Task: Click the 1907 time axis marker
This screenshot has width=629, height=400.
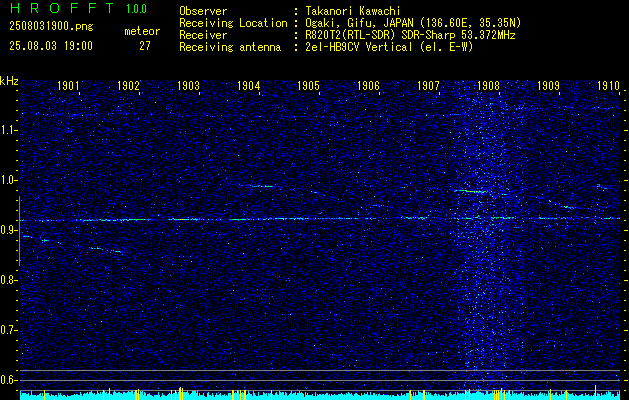Action: [428, 85]
